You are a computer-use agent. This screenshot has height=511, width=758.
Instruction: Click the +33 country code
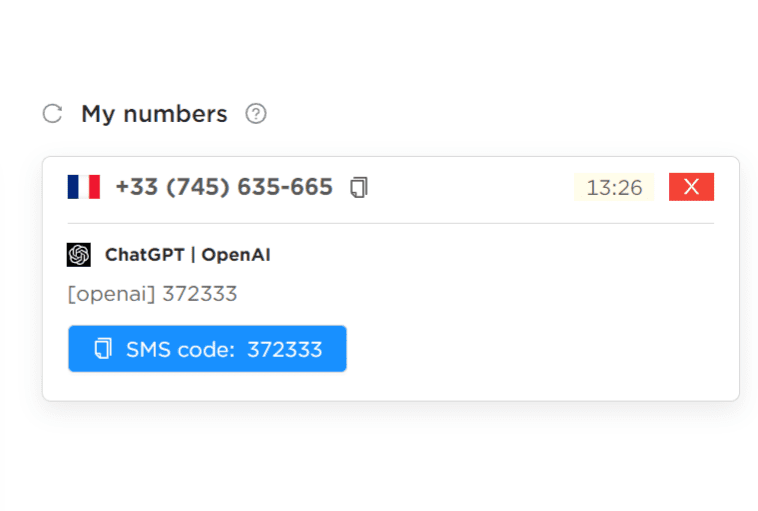click(x=137, y=187)
